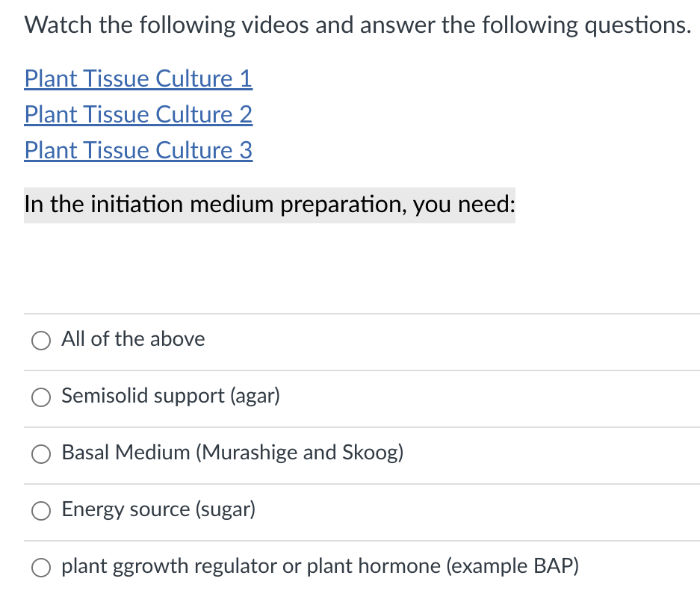Click the "Energy source (sugar)" answer label
The image size is (700, 608).
coord(158,509)
